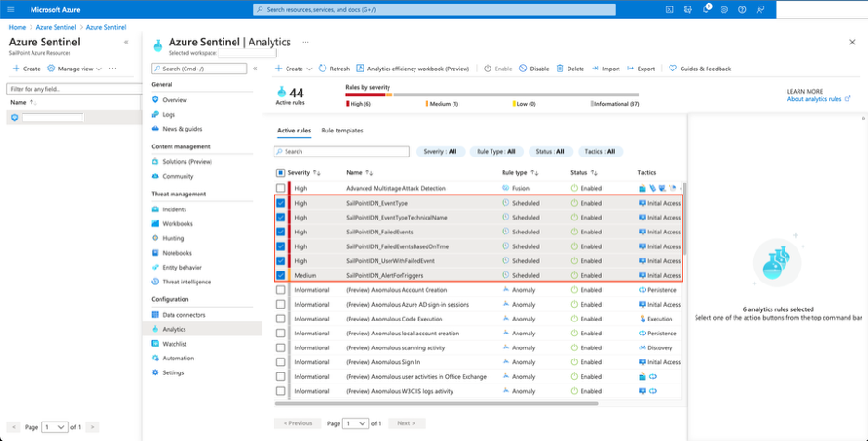Uncheck SailPointIDN_EventType rule checkbox
This screenshot has height=441, width=868.
(x=281, y=203)
